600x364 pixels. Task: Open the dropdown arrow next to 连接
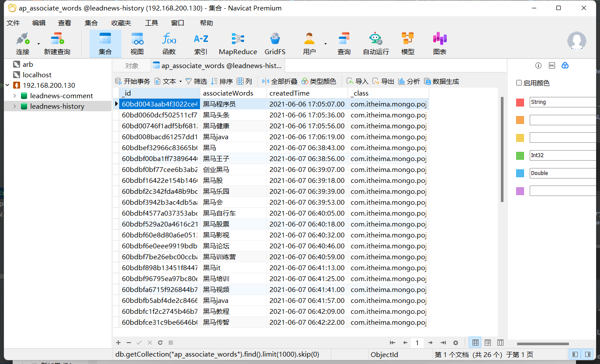(38, 44)
